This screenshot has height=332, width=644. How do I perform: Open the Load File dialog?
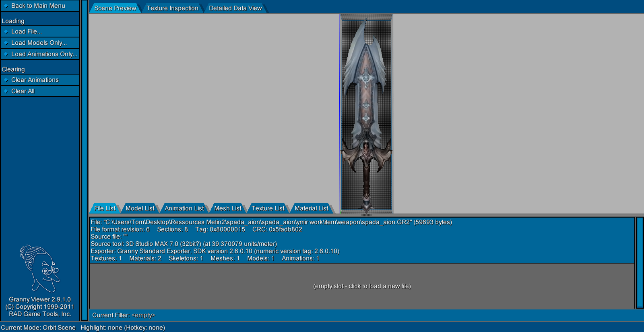(40, 31)
